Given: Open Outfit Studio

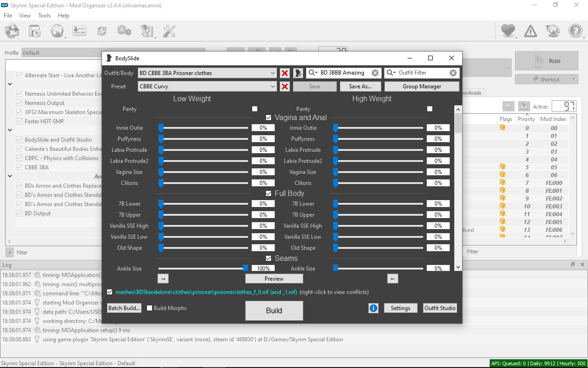Looking at the screenshot, I should 440,308.
